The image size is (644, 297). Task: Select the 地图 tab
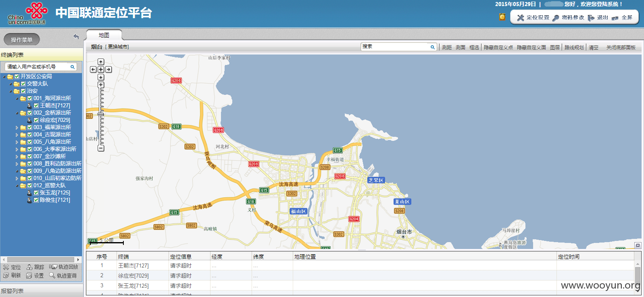104,35
